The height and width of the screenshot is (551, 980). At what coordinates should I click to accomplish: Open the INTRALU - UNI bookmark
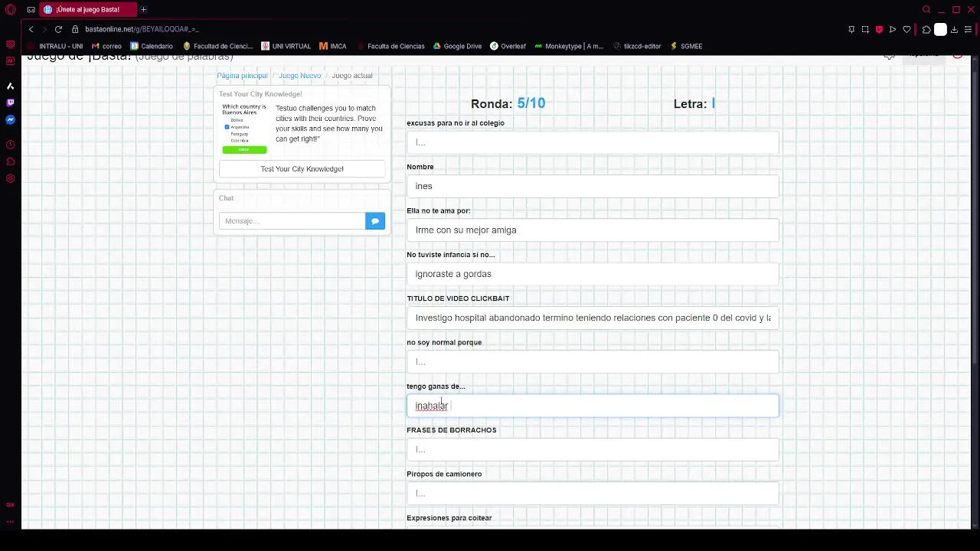tap(55, 46)
